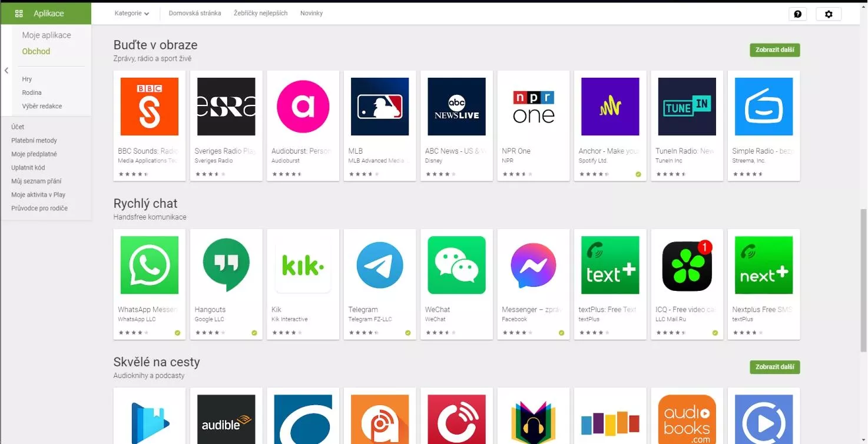Open the MLB app icon

click(380, 107)
